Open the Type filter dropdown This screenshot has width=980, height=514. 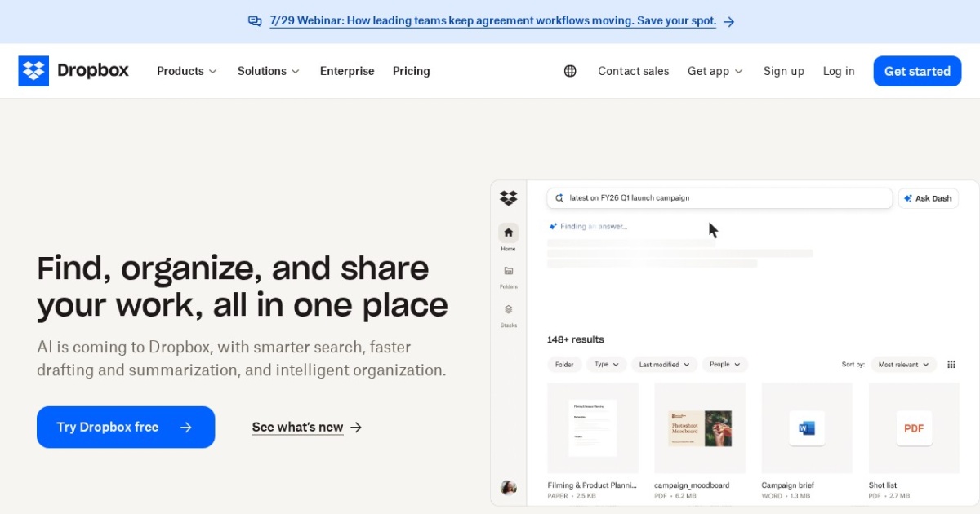(x=606, y=365)
